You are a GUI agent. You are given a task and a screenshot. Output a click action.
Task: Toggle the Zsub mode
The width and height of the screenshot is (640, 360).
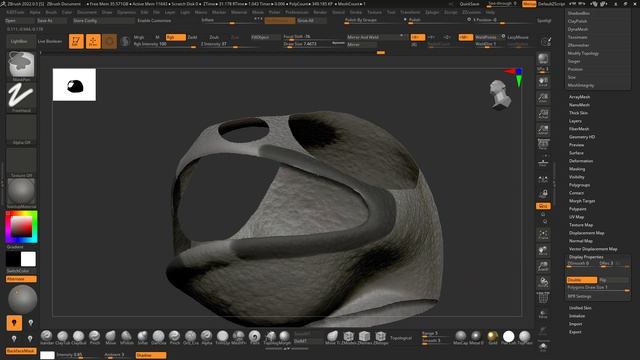pyautogui.click(x=214, y=37)
